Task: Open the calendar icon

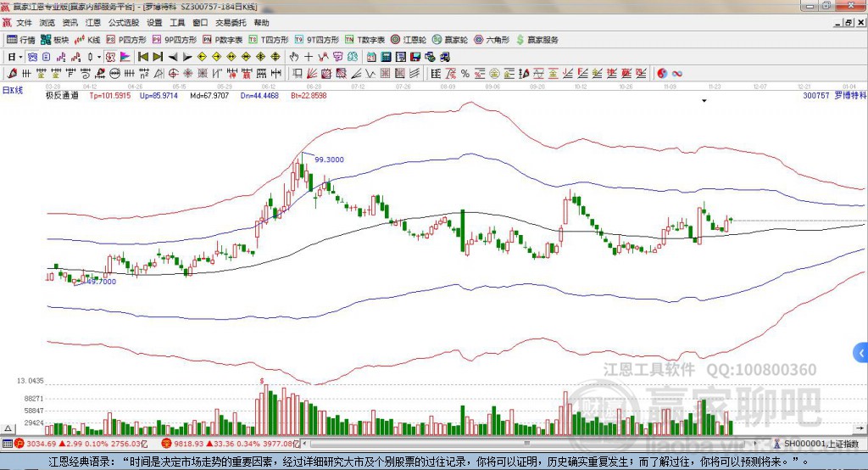Action: (x=371, y=57)
